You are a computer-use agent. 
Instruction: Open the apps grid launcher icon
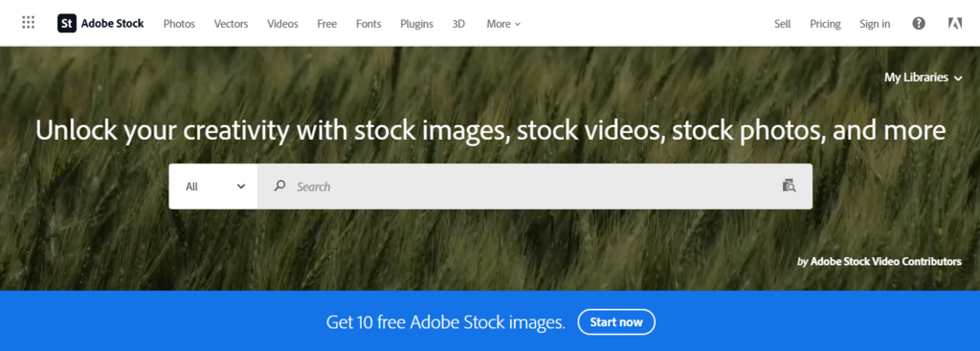pyautogui.click(x=28, y=23)
